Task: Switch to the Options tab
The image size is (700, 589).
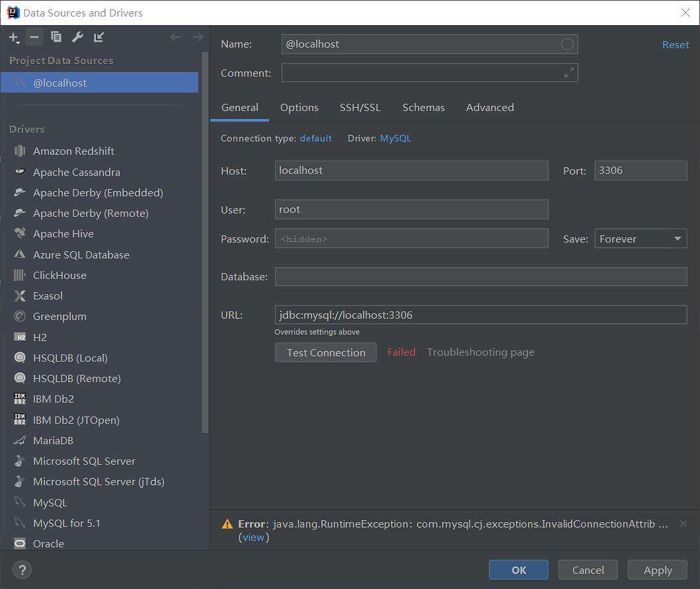Action: click(x=299, y=108)
